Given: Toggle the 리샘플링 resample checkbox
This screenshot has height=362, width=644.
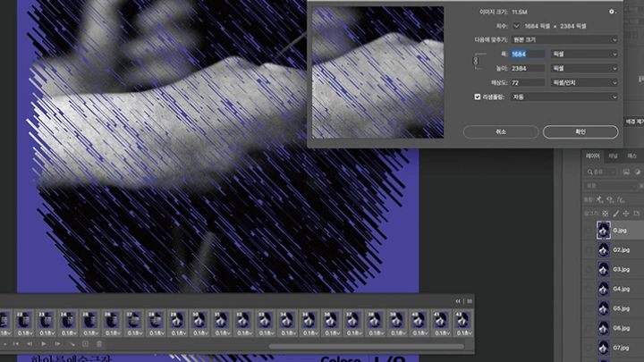Looking at the screenshot, I should (x=478, y=97).
